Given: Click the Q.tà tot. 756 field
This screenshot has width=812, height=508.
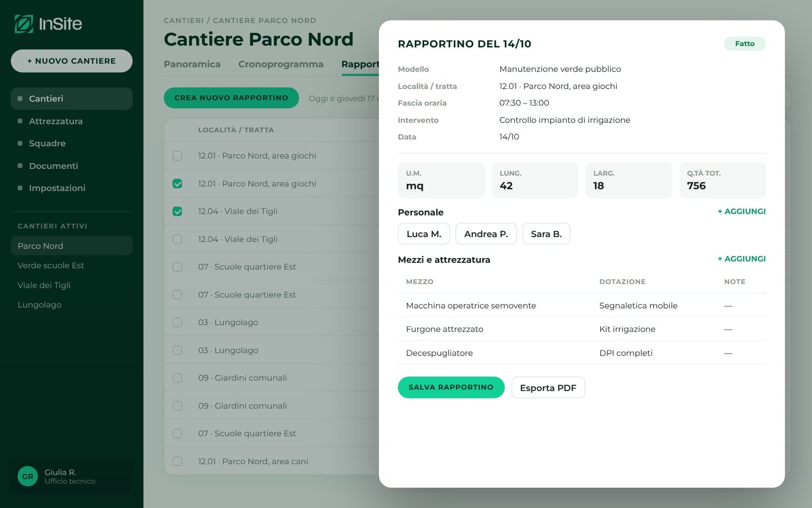Looking at the screenshot, I should (x=722, y=180).
